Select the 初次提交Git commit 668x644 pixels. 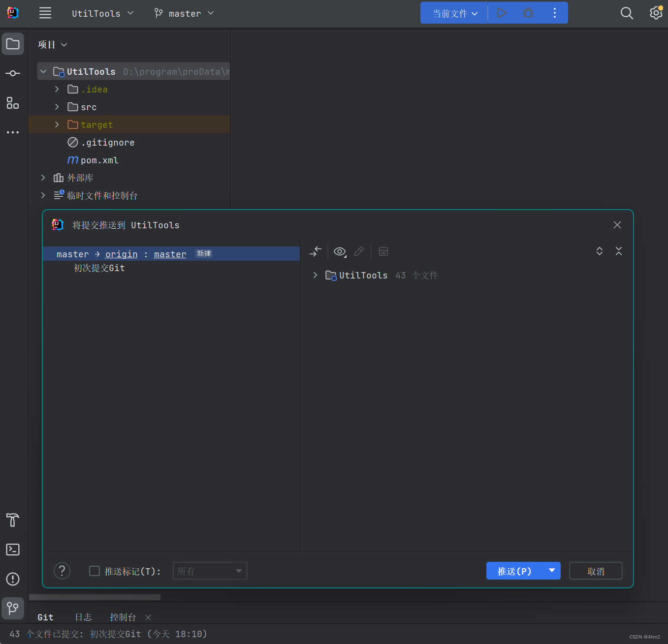(x=99, y=268)
